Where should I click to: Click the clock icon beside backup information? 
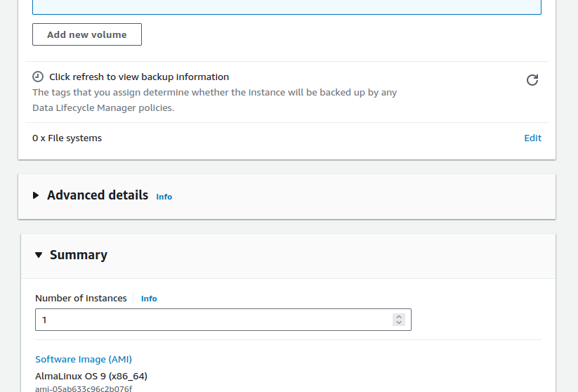(38, 77)
